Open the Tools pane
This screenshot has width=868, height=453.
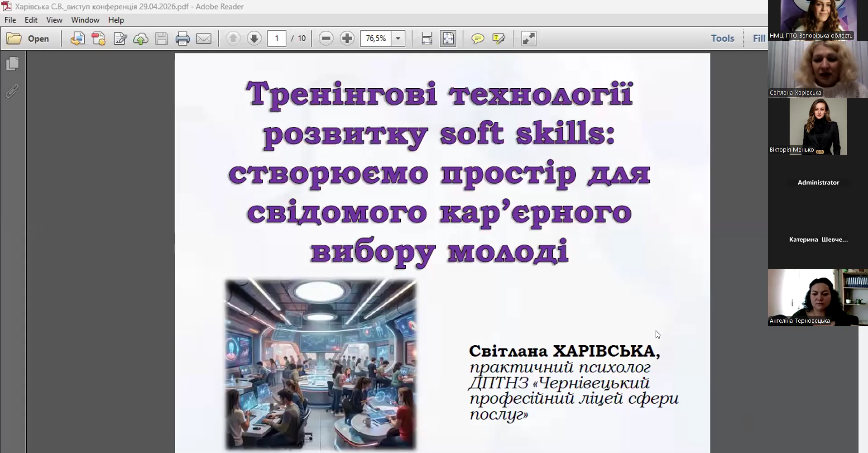click(722, 38)
